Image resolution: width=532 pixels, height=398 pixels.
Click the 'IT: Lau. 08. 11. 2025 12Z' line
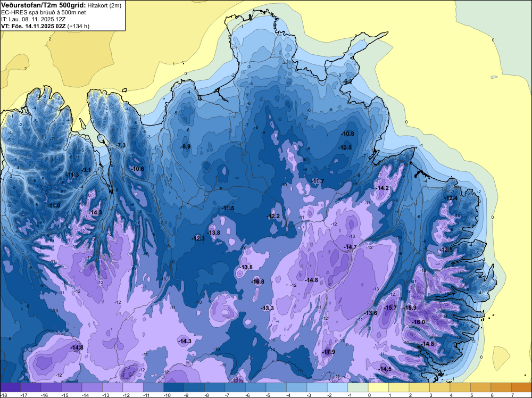coord(33,19)
